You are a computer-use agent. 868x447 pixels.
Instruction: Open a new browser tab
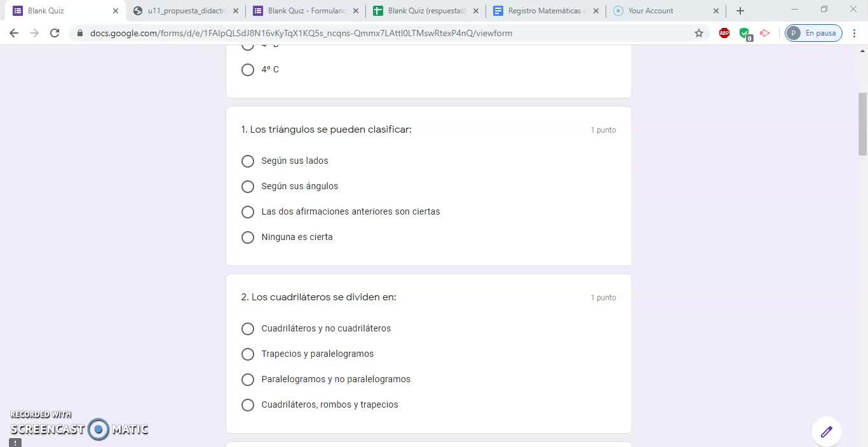click(x=740, y=11)
